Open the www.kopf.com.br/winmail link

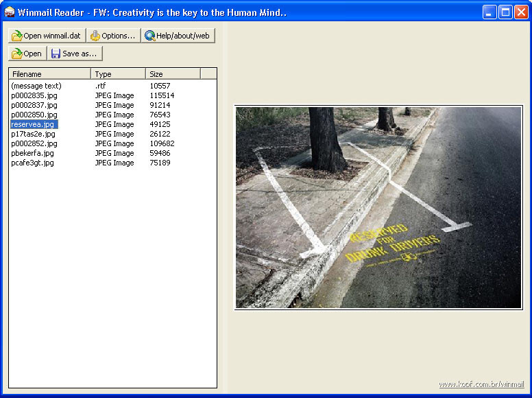pos(481,384)
